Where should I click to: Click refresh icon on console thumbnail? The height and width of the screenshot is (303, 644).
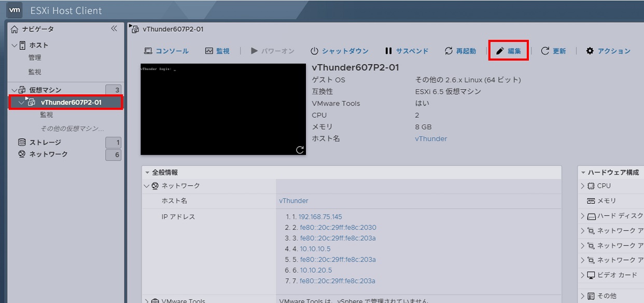click(x=300, y=150)
